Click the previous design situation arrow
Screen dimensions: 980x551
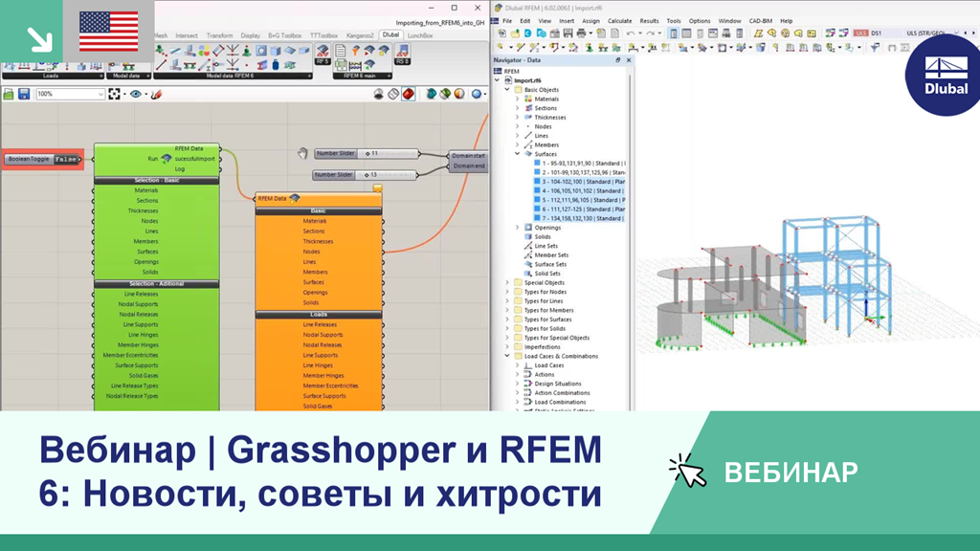pos(967,33)
